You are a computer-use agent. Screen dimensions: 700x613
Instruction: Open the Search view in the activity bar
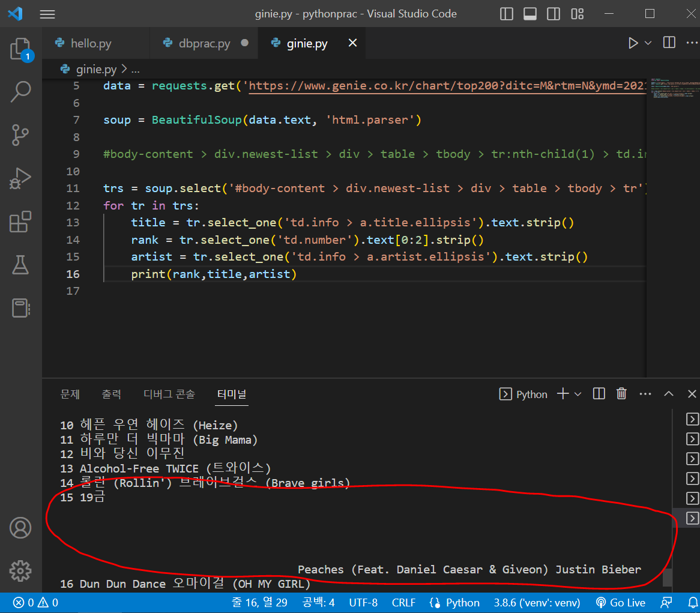[x=20, y=91]
